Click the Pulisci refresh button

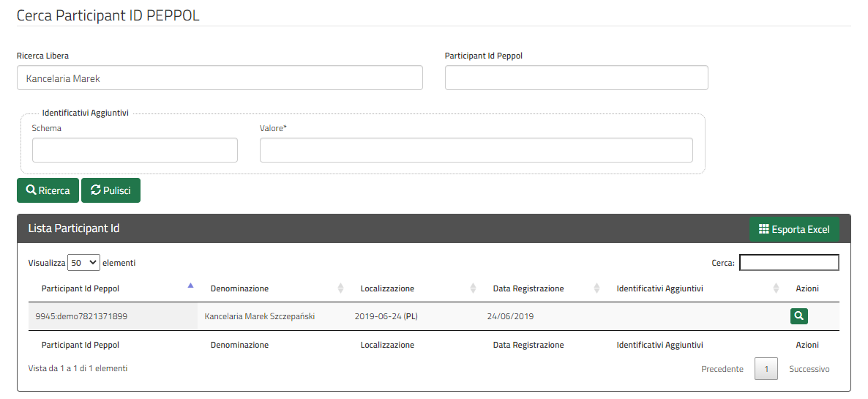coord(111,190)
